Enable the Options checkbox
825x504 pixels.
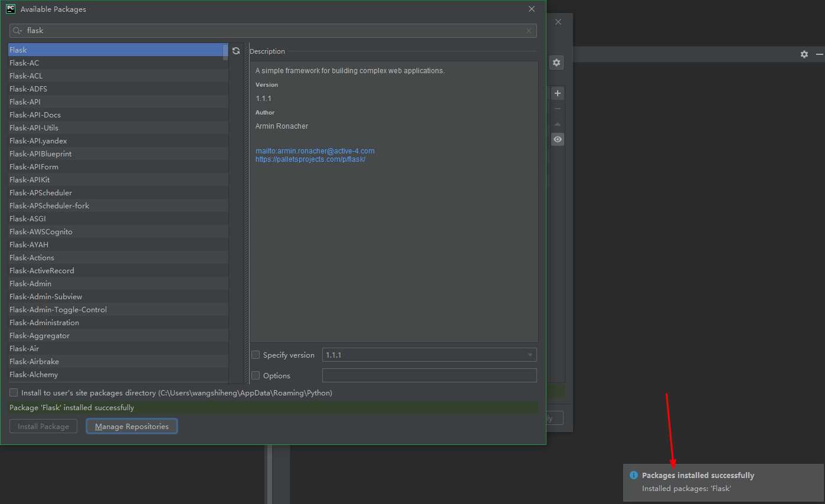(256, 375)
